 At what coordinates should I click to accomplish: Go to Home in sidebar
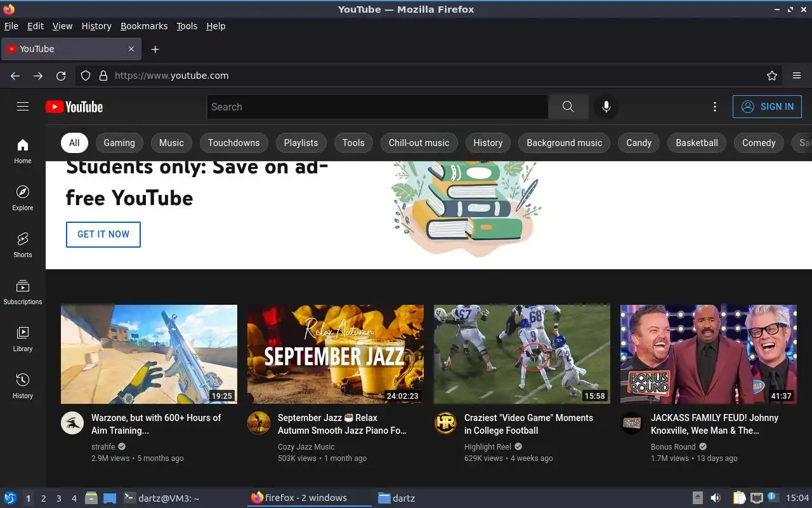[23, 151]
